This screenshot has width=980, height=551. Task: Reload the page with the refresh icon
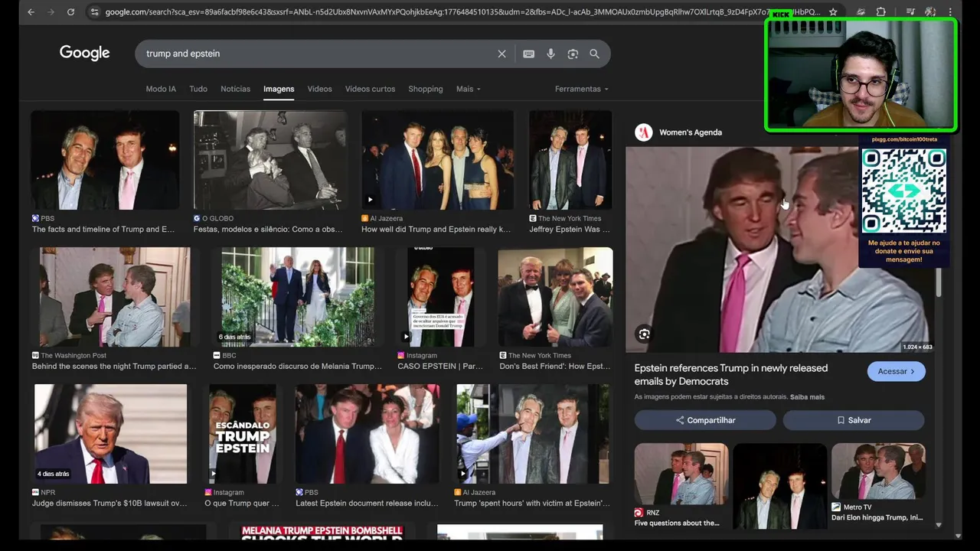click(x=70, y=12)
